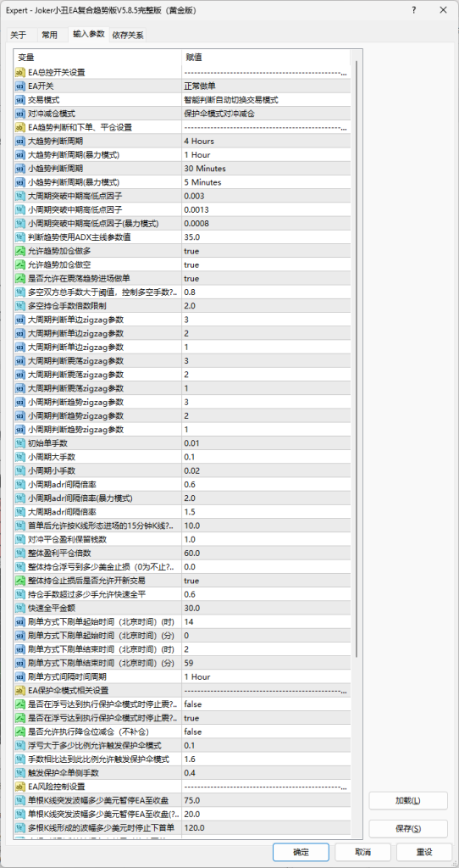Screen dimensions: 459x868
Task: Click the icon beside EA总控开关设置
Action: [20, 73]
